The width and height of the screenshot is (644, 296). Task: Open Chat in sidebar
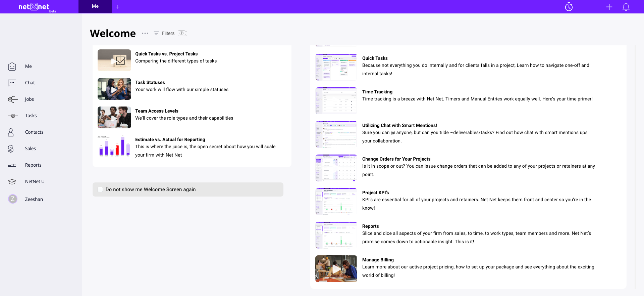coord(30,83)
